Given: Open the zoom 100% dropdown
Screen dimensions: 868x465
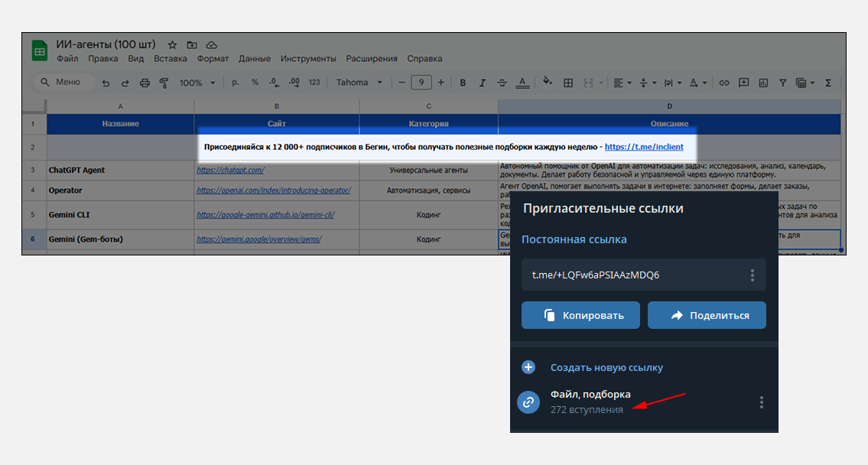Looking at the screenshot, I should 197,83.
